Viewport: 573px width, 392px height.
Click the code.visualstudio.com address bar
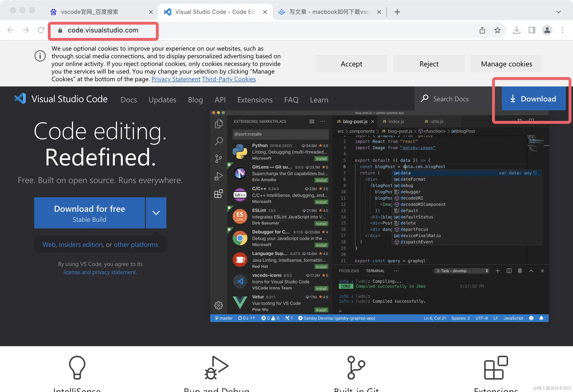(103, 30)
